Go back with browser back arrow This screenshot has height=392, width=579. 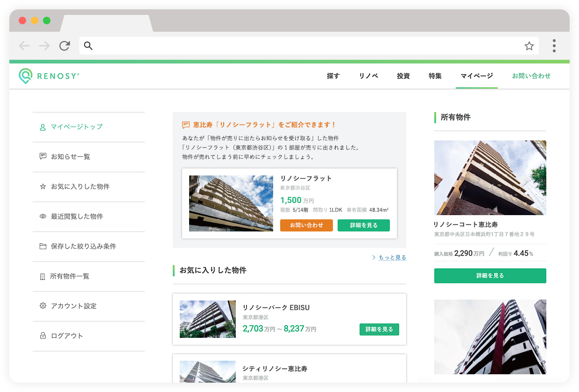point(24,46)
